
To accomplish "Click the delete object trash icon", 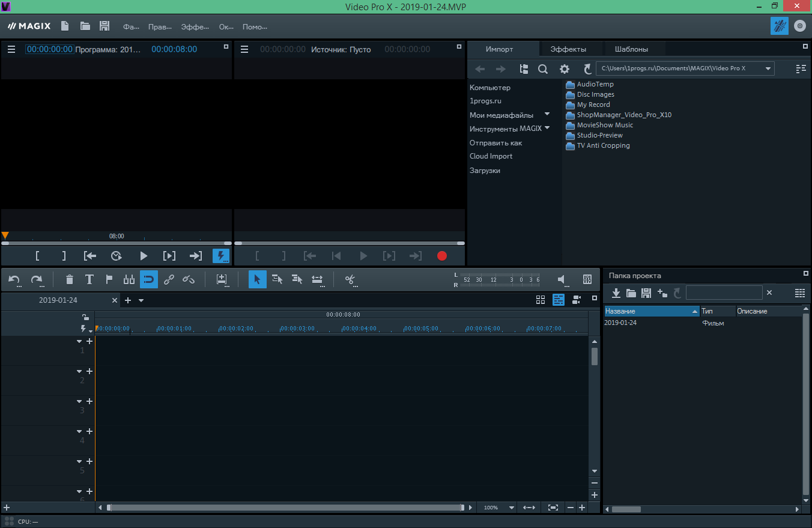I will coord(69,279).
